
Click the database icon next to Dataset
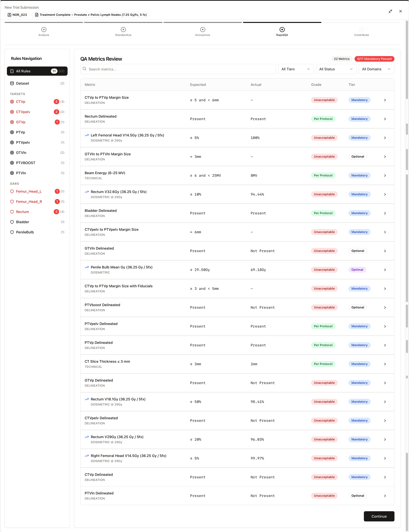point(12,83)
